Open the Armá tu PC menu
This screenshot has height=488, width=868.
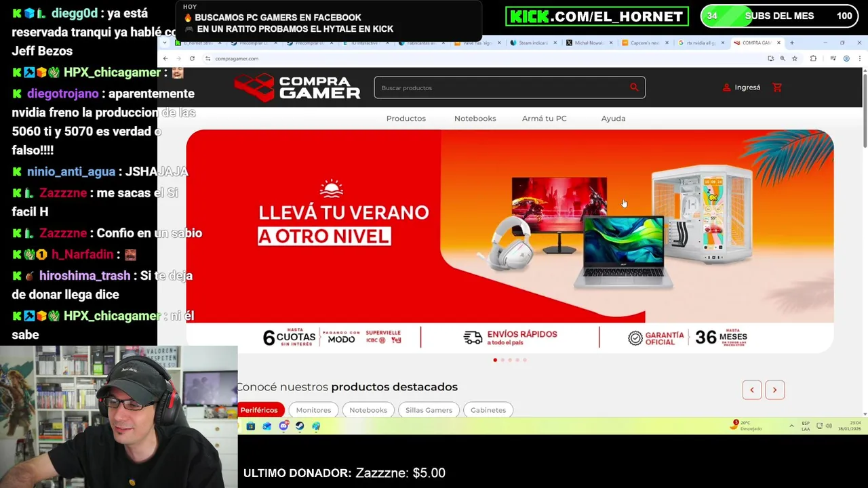click(x=545, y=119)
